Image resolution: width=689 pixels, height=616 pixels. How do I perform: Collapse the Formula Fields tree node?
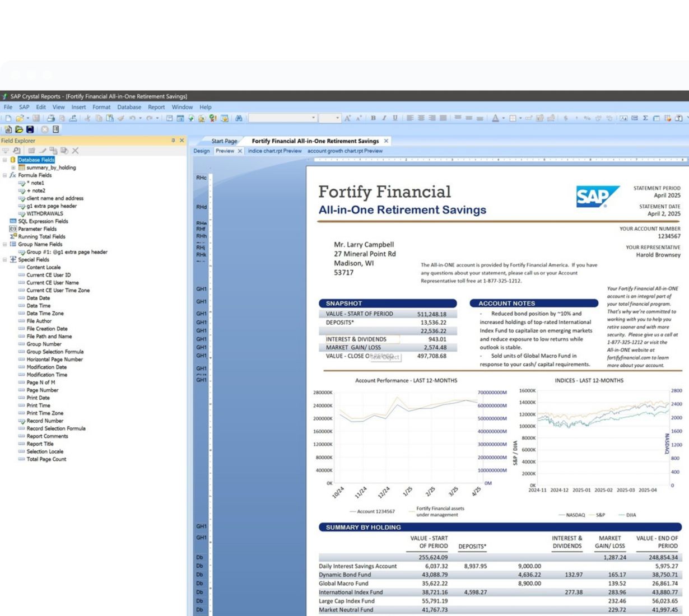[x=5, y=175]
